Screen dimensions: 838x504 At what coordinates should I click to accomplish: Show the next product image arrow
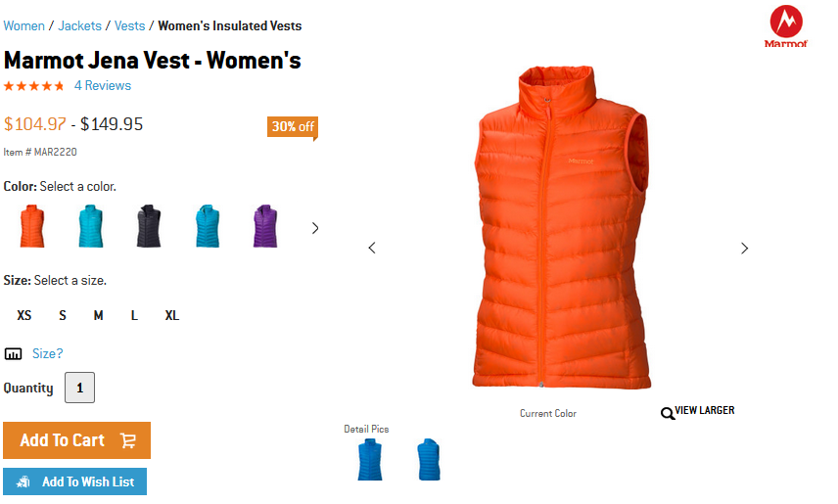click(744, 248)
